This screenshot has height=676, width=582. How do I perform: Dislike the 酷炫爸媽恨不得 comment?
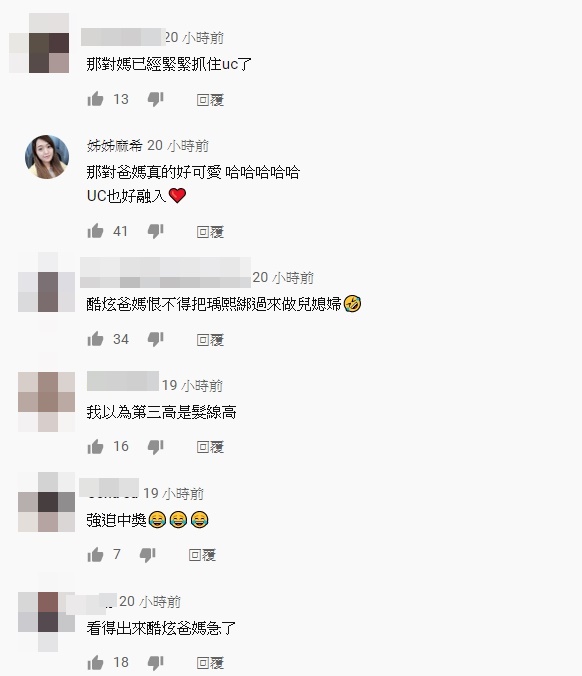(156, 340)
